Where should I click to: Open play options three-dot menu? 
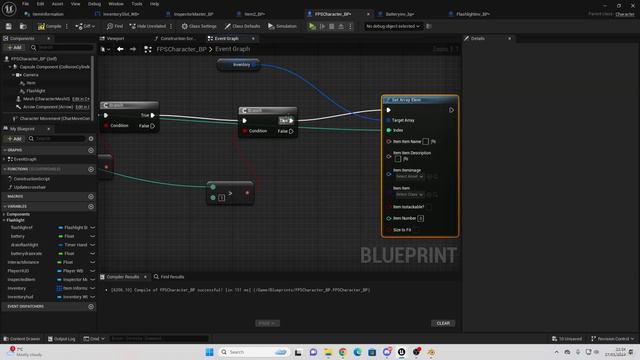(x=350, y=26)
